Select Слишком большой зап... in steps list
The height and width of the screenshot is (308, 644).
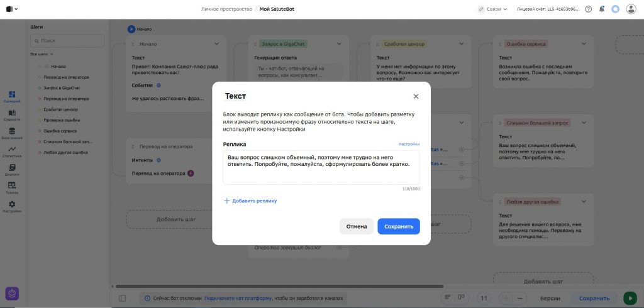68,141
